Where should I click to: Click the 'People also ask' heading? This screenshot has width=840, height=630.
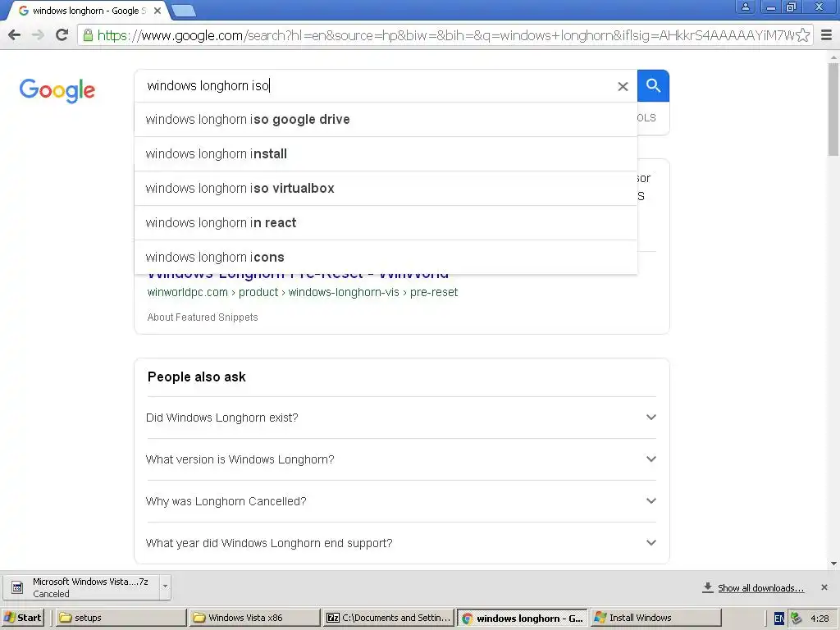coord(197,377)
